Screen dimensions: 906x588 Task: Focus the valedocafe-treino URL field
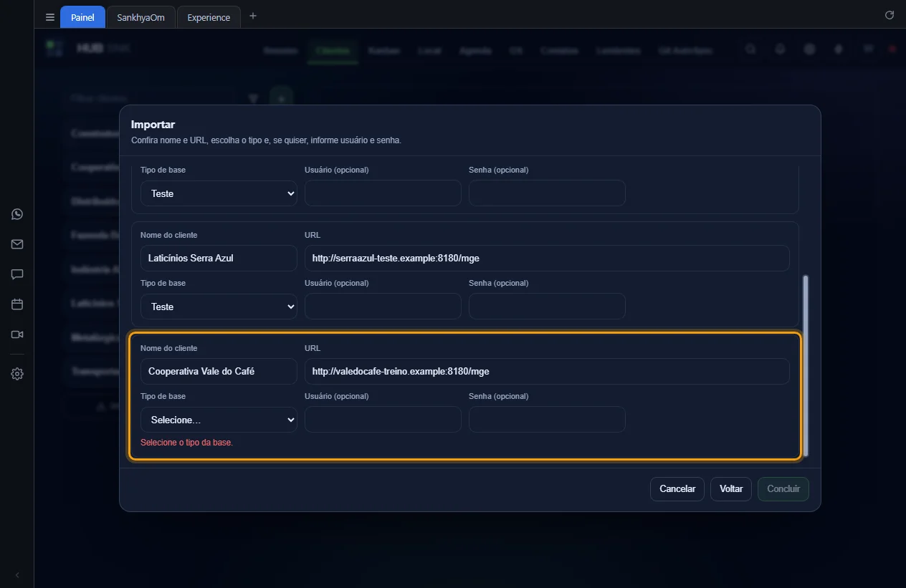tap(547, 372)
